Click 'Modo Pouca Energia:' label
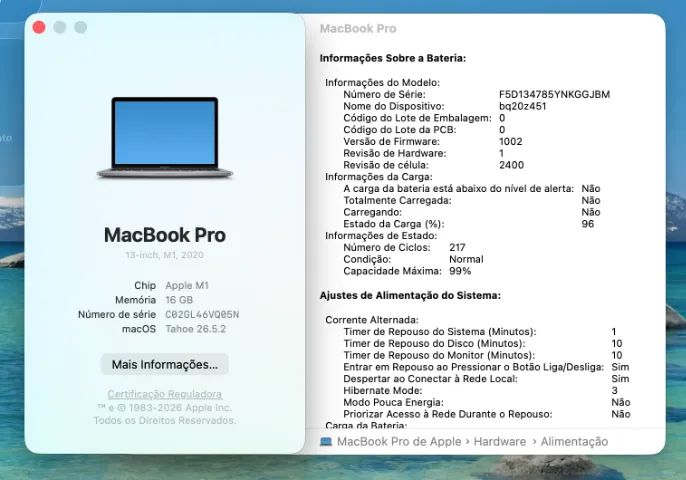This screenshot has width=686, height=480. point(393,403)
